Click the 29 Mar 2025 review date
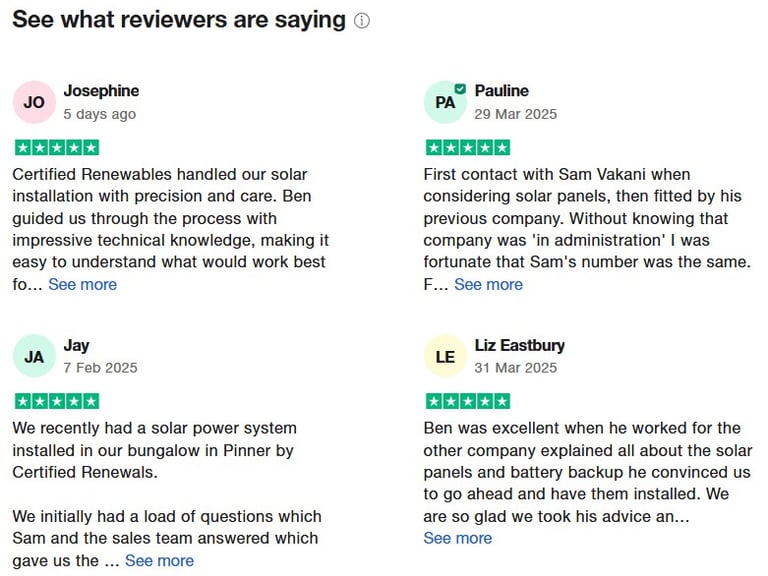 [515, 114]
